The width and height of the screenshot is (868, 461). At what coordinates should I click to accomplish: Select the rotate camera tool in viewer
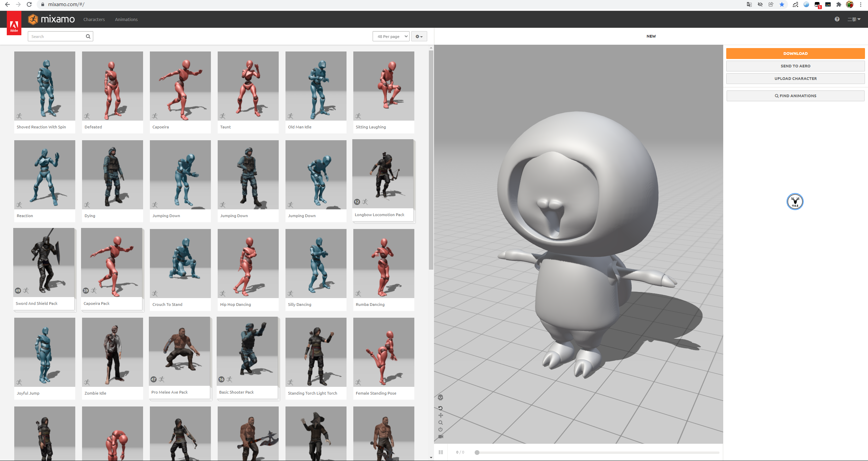click(x=440, y=408)
